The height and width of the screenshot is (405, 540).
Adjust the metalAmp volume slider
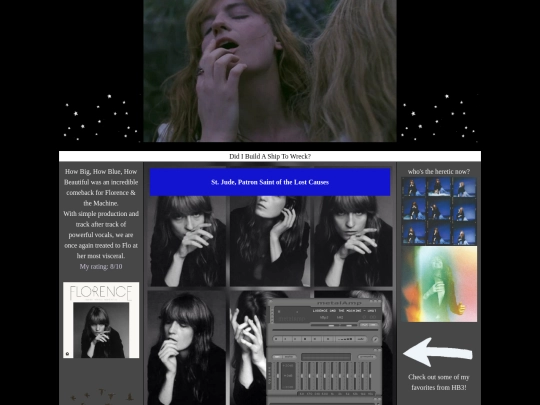325,325
